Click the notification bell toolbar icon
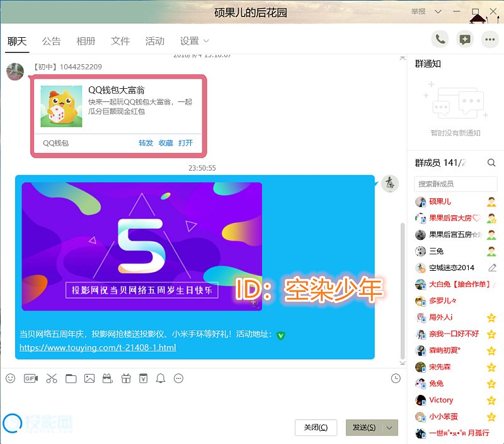504x444 pixels. click(x=161, y=379)
